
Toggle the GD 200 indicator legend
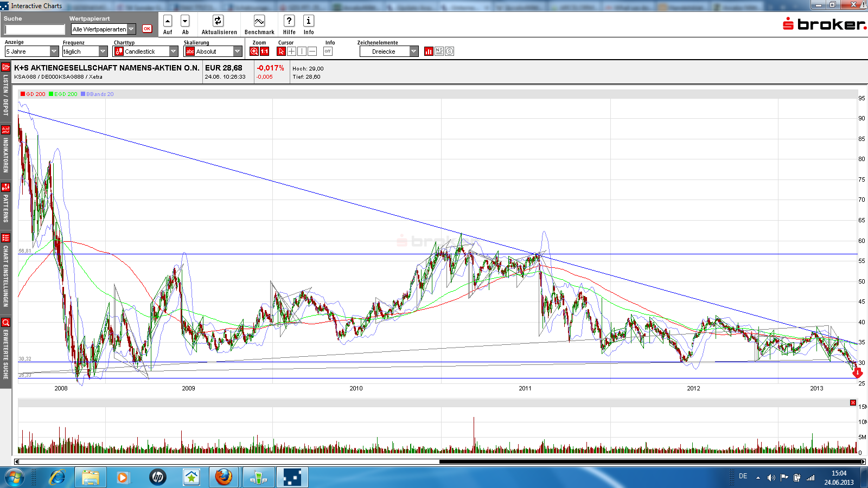(33, 94)
